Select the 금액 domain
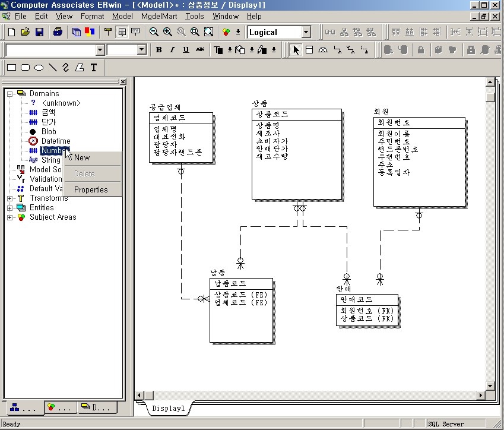This screenshot has height=430, width=504. tap(49, 112)
